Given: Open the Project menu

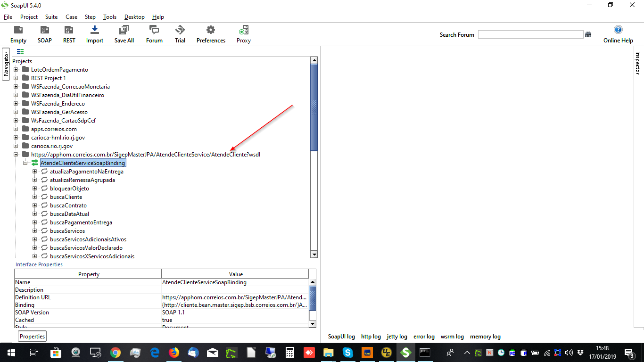Looking at the screenshot, I should tap(29, 17).
